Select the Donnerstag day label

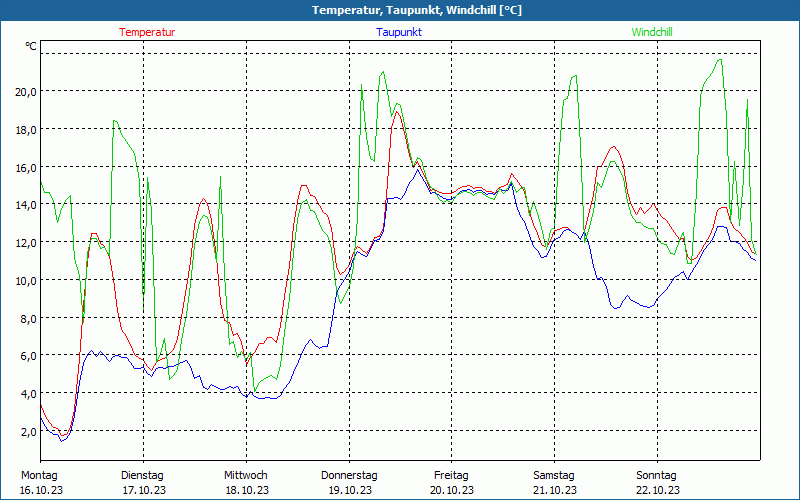point(349,475)
